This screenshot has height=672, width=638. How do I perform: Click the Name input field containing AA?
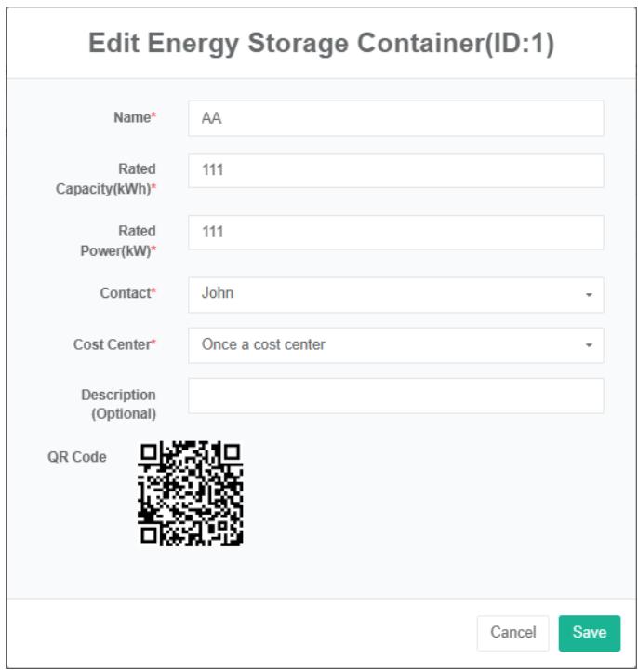click(395, 119)
